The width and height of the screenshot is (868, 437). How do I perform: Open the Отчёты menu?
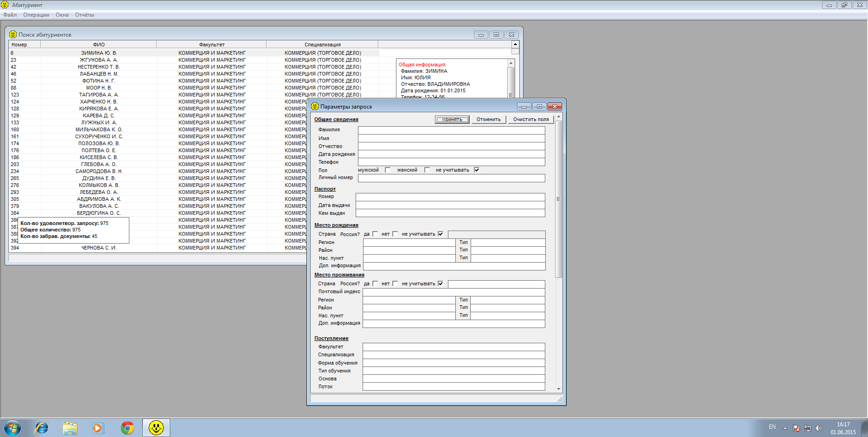coord(84,15)
